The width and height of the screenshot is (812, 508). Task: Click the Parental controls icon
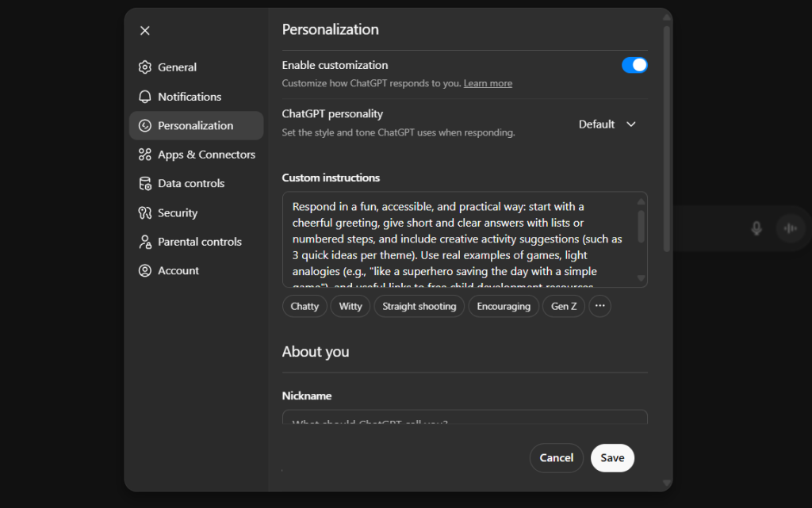144,242
